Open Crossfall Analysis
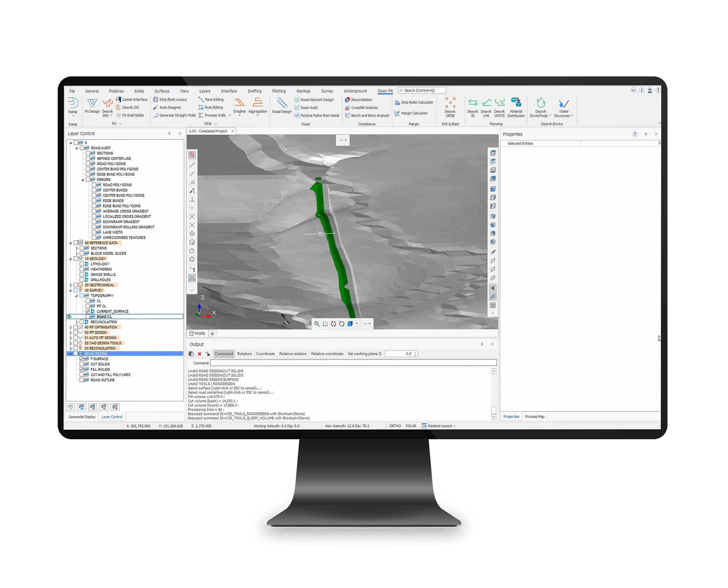This screenshot has height=588, width=728. 361,108
